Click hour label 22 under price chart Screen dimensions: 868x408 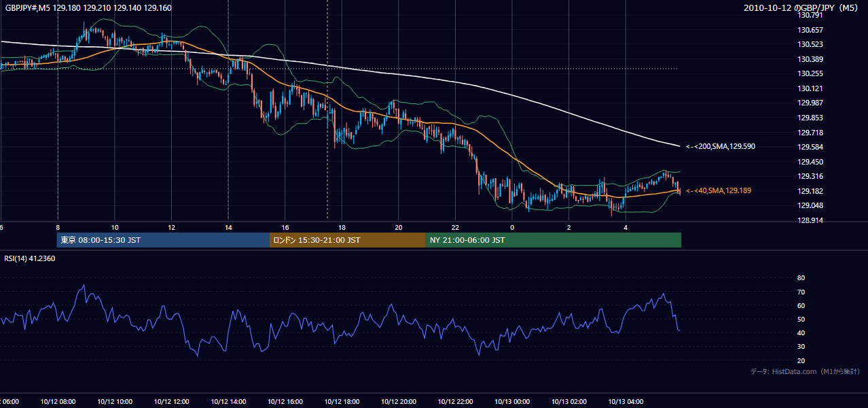455,227
